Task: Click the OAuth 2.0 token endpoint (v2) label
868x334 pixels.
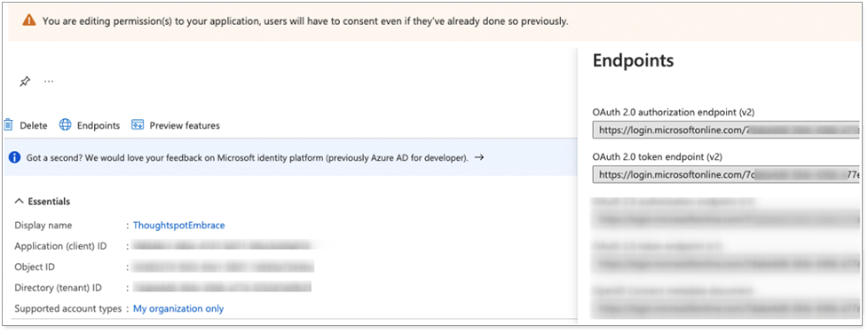Action: 657,156
